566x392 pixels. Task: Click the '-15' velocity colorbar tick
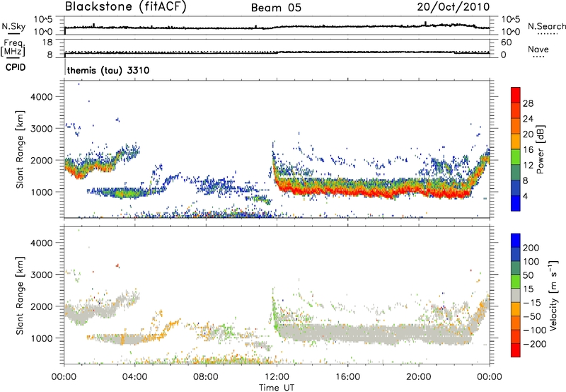pyautogui.click(x=531, y=303)
